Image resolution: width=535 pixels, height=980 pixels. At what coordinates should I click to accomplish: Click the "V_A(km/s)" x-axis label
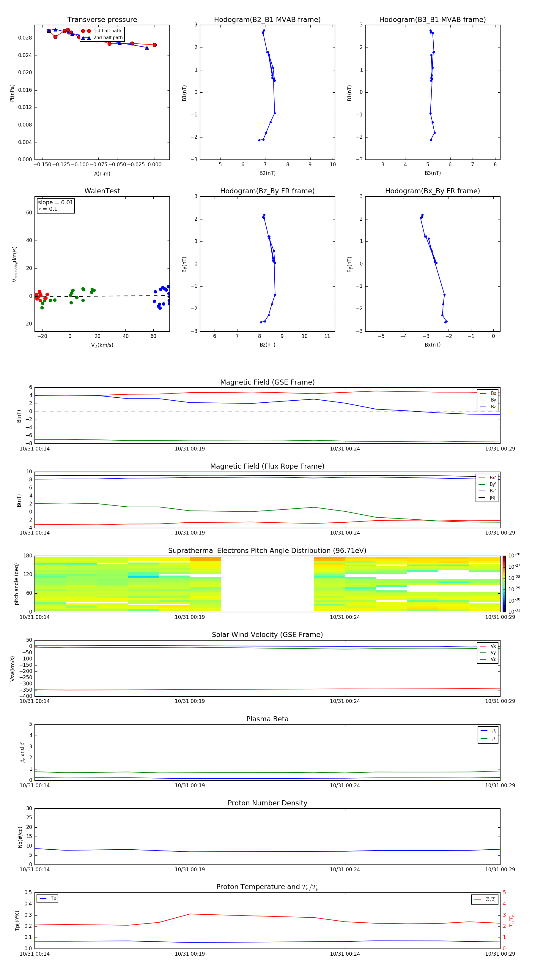click(102, 345)
